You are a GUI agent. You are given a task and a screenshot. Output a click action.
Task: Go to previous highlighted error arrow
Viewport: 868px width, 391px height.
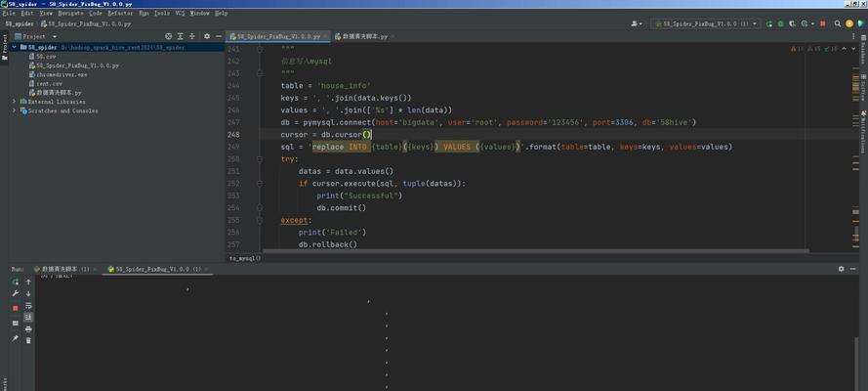pos(844,49)
